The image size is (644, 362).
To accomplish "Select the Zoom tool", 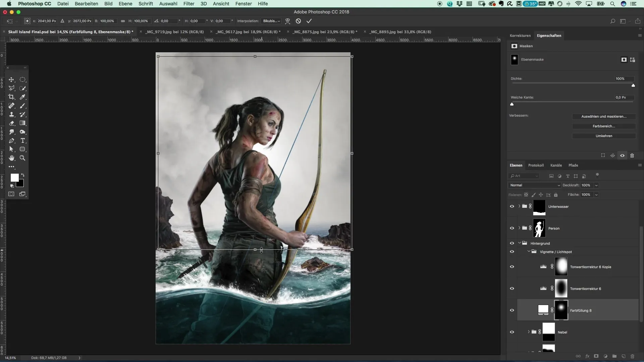I will tap(22, 158).
